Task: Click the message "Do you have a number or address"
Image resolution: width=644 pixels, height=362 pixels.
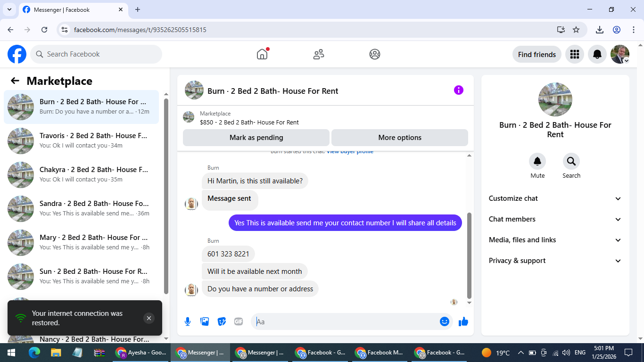Action: click(260, 289)
